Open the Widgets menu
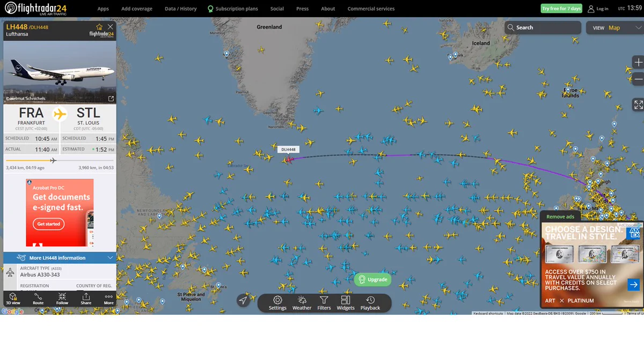This screenshot has width=644, height=362. tap(346, 303)
